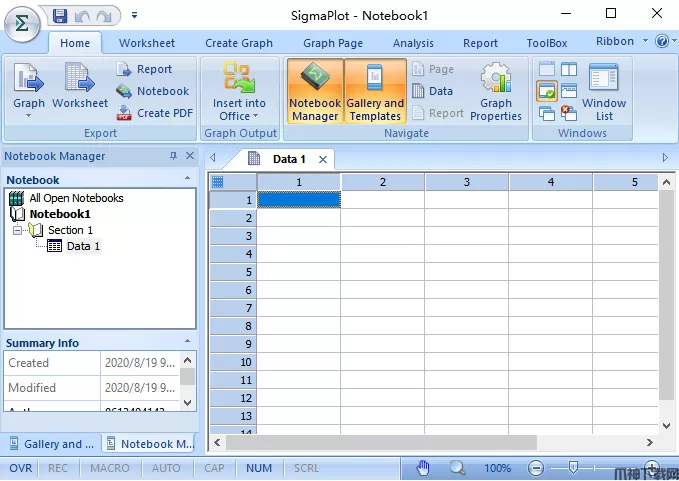This screenshot has height=481, width=679.
Task: Open the Report ribbon tab
Action: point(480,43)
